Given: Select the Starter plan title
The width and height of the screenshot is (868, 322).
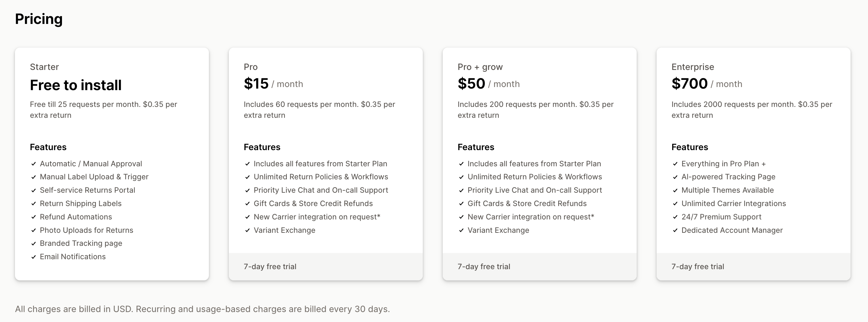Looking at the screenshot, I should (45, 67).
